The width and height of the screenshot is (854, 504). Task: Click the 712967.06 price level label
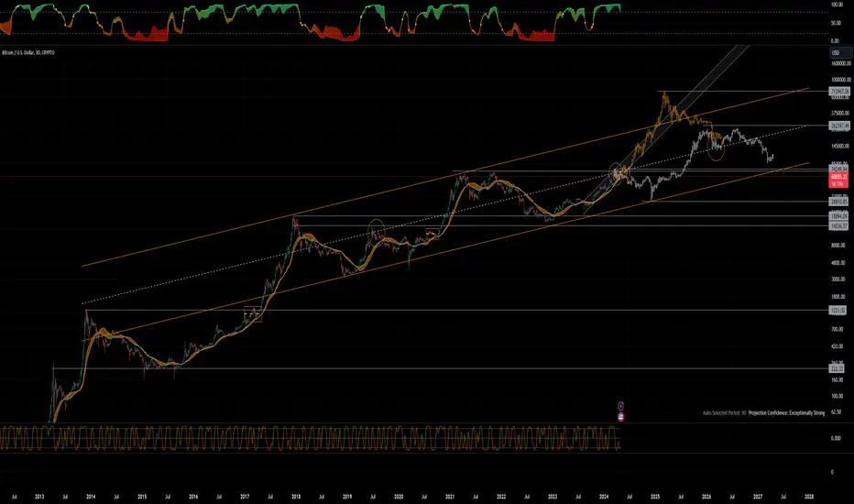click(x=838, y=92)
